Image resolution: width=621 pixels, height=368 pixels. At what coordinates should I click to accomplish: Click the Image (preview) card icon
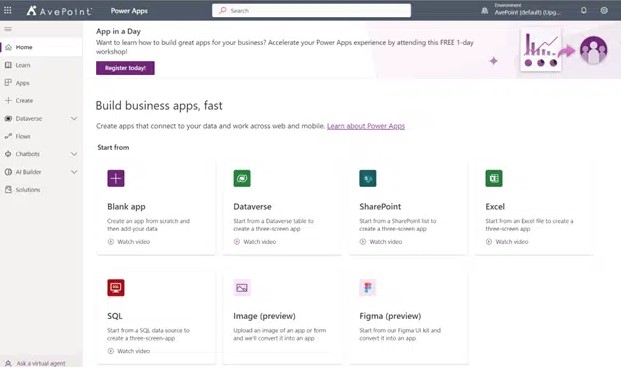click(242, 288)
